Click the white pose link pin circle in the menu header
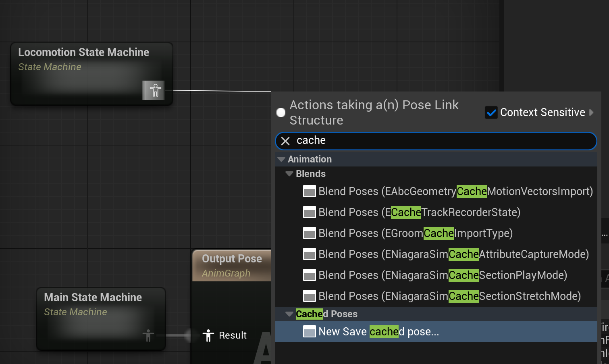609x364 pixels. pyautogui.click(x=281, y=112)
